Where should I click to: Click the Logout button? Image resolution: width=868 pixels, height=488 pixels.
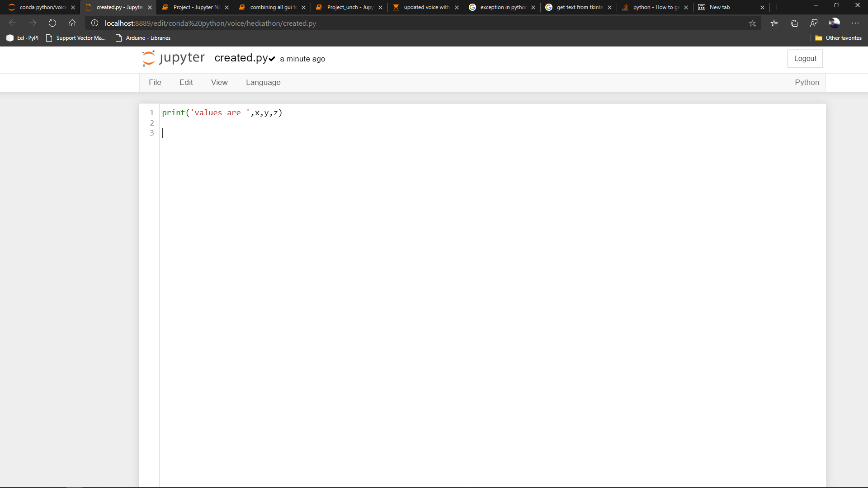pos(805,59)
